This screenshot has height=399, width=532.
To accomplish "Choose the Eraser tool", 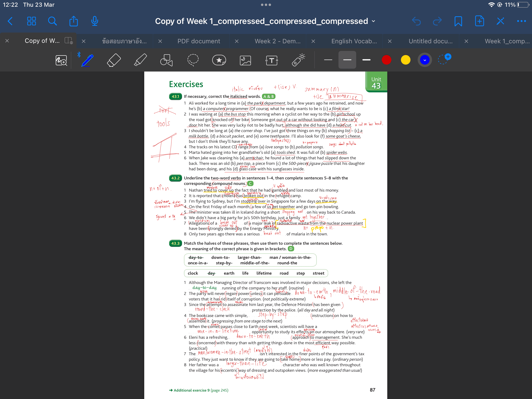I will (x=114, y=60).
